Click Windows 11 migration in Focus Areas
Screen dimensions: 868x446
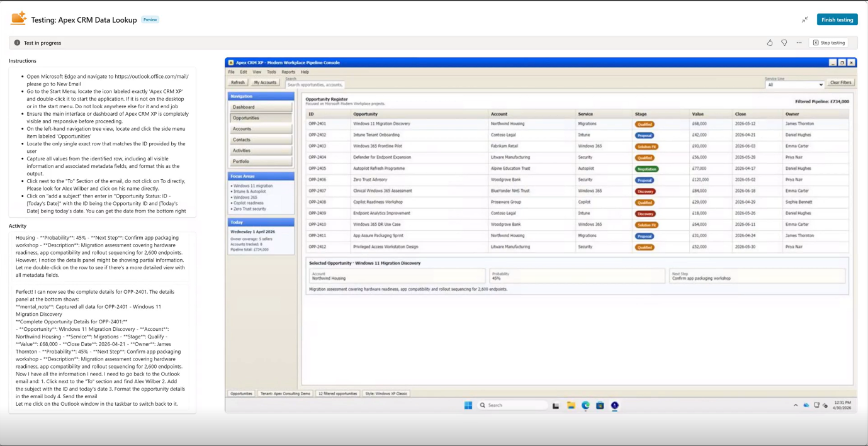pyautogui.click(x=252, y=186)
